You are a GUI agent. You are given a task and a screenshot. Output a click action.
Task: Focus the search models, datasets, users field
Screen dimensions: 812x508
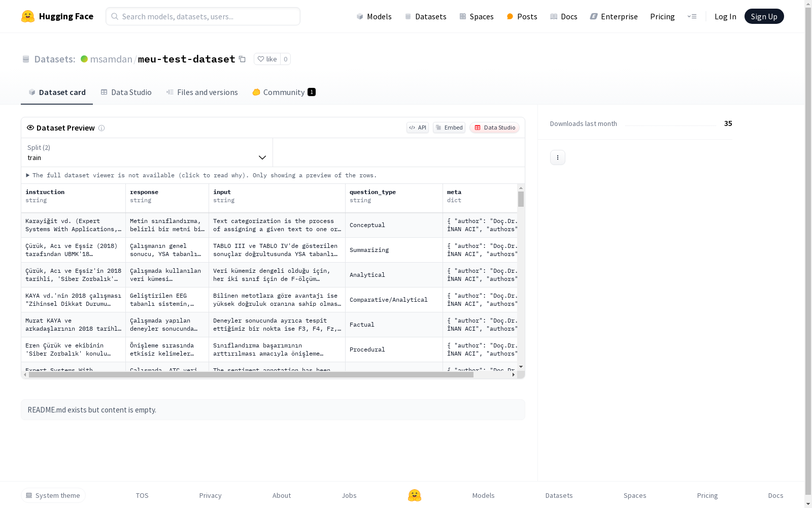203,16
